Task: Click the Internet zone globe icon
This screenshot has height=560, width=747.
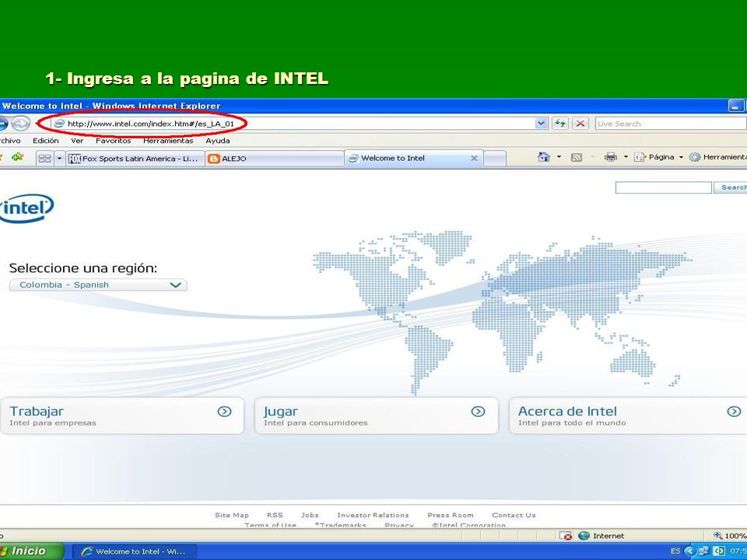Action: [x=584, y=536]
